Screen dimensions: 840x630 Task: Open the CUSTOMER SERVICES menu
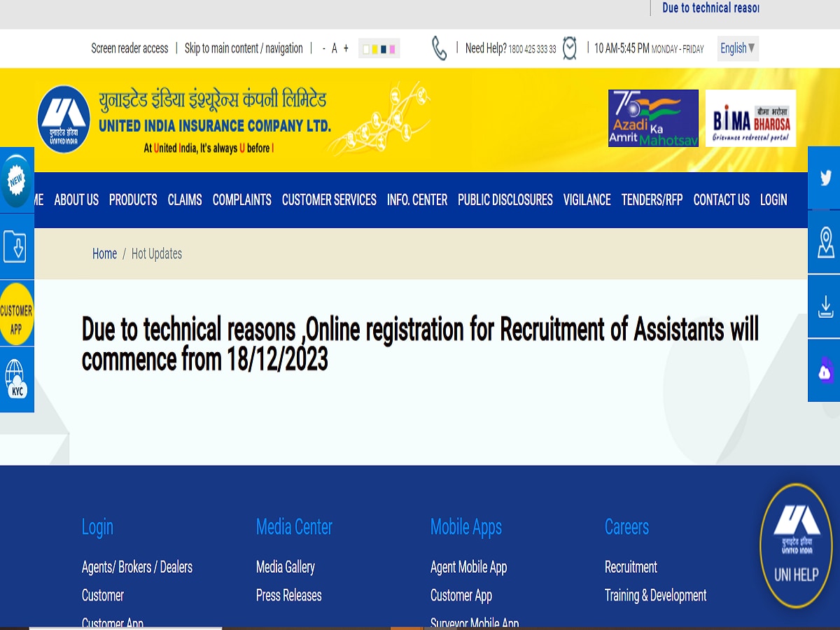pos(329,199)
